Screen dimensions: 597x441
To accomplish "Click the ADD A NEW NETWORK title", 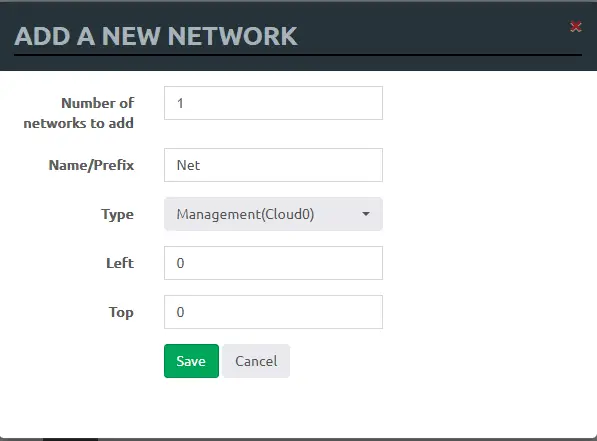I will [156, 36].
